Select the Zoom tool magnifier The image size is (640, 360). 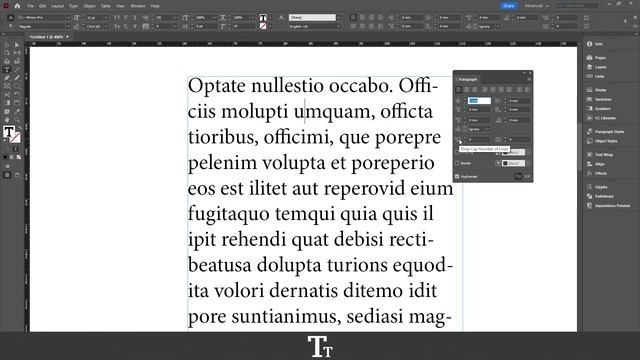(x=17, y=120)
